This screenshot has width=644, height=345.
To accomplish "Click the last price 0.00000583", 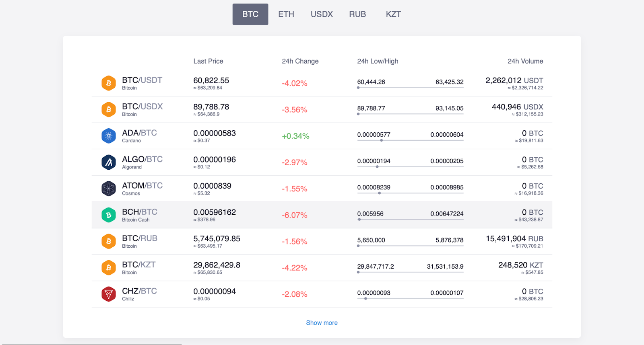I will pyautogui.click(x=215, y=133).
